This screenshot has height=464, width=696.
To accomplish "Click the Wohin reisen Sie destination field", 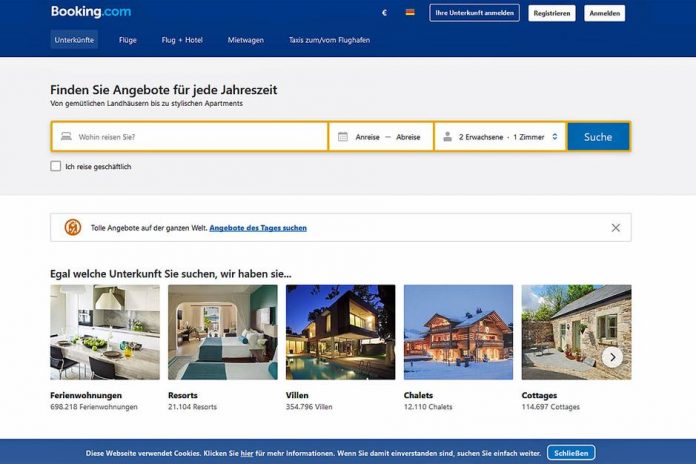I will pos(190,137).
